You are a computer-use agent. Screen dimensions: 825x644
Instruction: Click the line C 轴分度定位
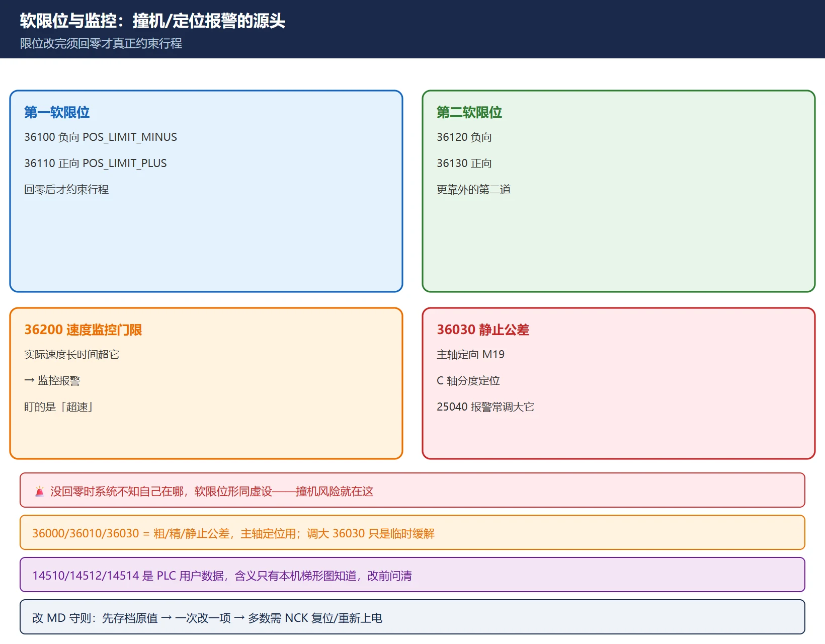468,381
